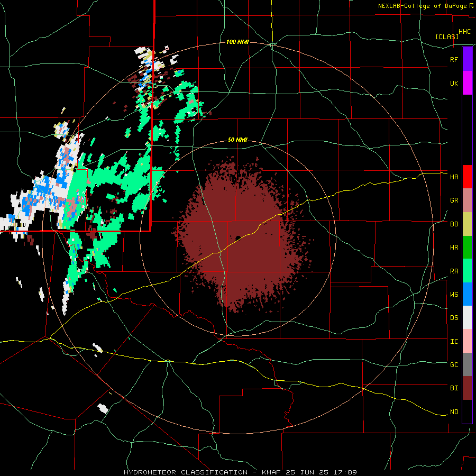Click the red HA legend color swatch

point(467,177)
